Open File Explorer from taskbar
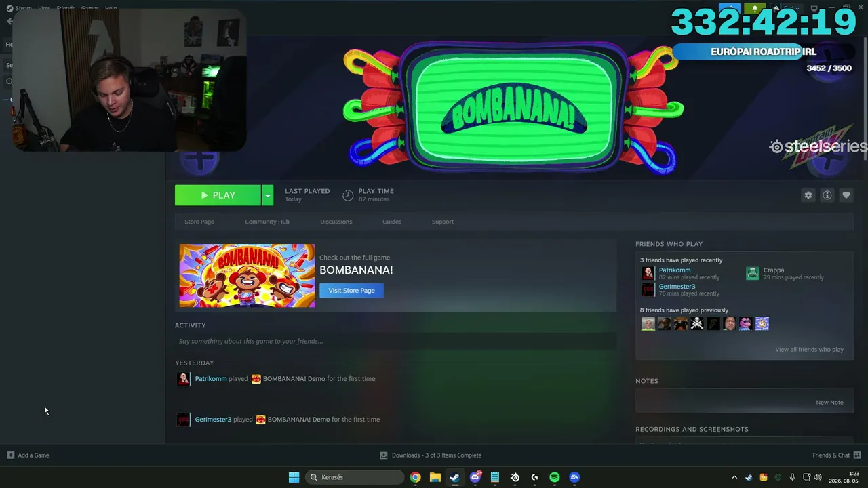Screen dimensions: 868x488 pyautogui.click(x=435, y=477)
